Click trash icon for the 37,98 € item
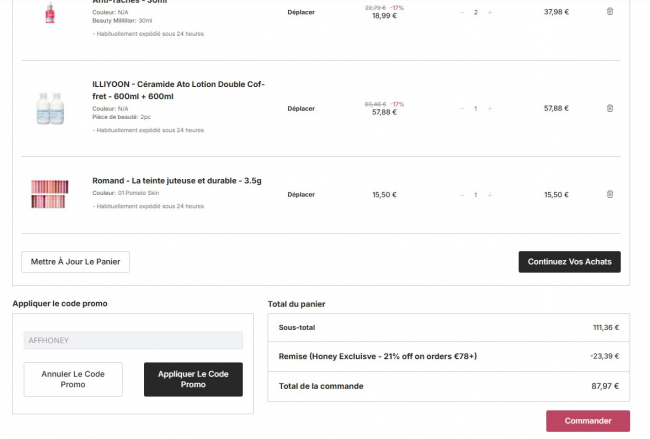This screenshot has height=439, width=650. point(610,12)
